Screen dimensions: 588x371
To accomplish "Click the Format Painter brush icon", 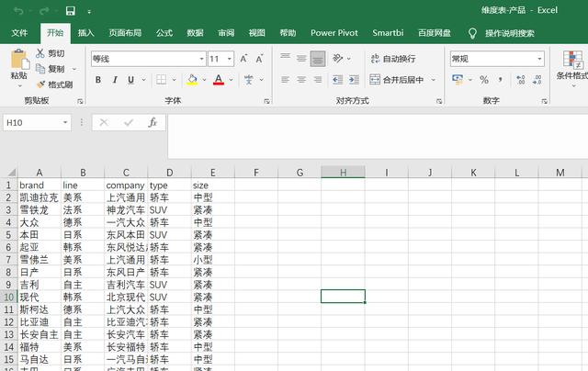I will point(40,84).
